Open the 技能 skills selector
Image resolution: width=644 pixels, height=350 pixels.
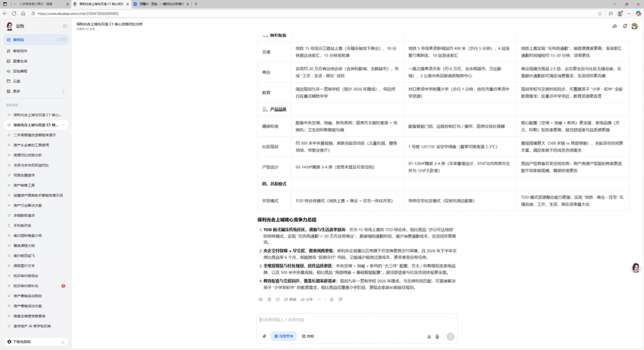[x=308, y=336]
